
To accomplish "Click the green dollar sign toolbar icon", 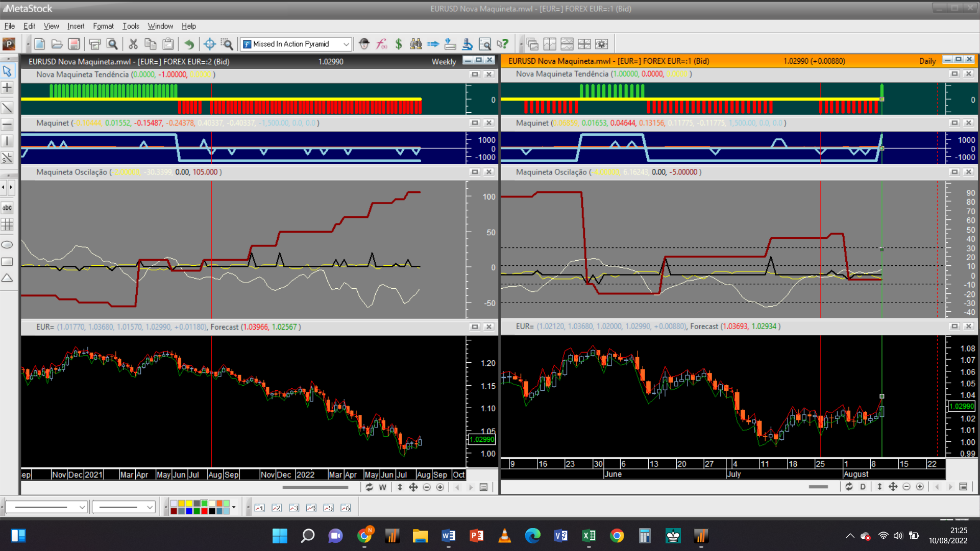I will (x=399, y=44).
